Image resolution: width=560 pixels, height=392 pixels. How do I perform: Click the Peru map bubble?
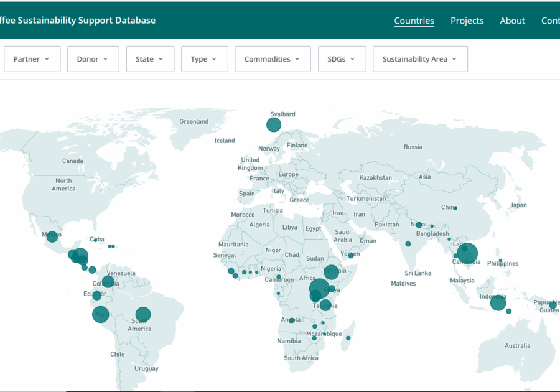101,314
